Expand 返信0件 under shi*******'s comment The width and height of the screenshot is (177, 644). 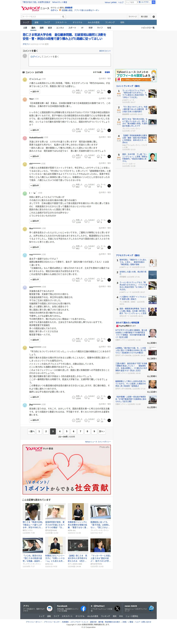click(x=34, y=186)
